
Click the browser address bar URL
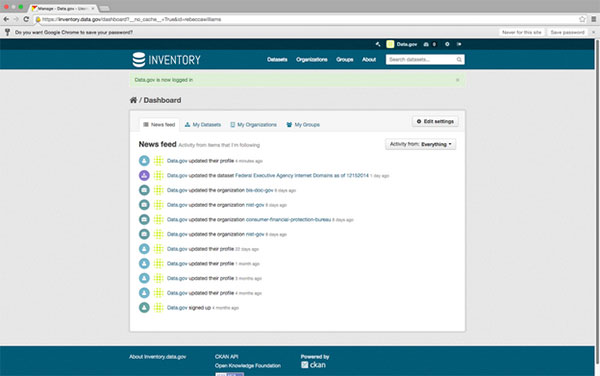(131, 19)
